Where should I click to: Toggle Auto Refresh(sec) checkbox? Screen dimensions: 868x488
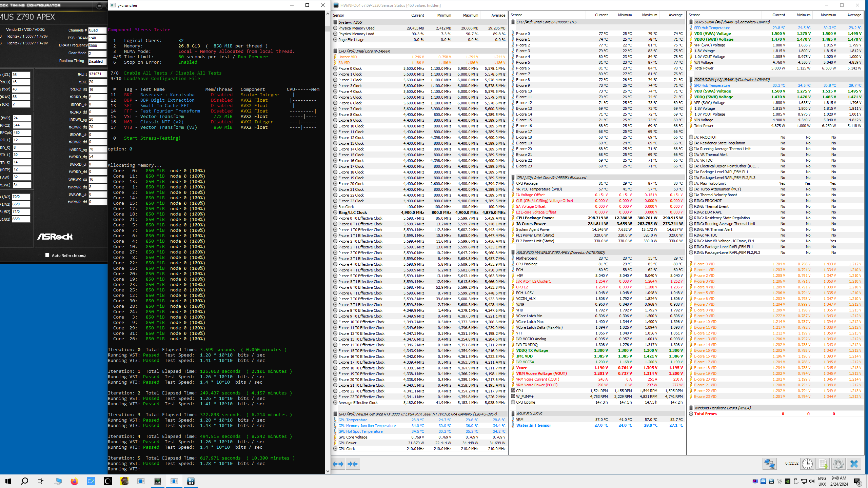[x=47, y=255]
